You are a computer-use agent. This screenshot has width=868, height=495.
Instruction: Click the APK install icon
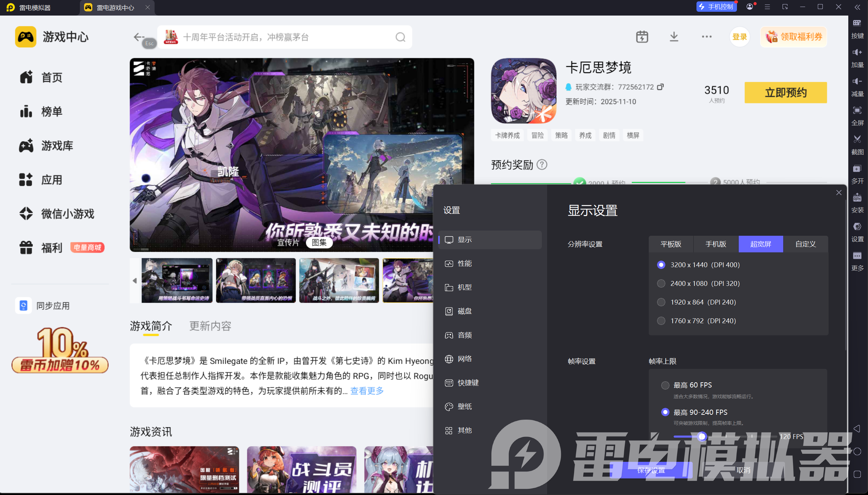coord(857,198)
